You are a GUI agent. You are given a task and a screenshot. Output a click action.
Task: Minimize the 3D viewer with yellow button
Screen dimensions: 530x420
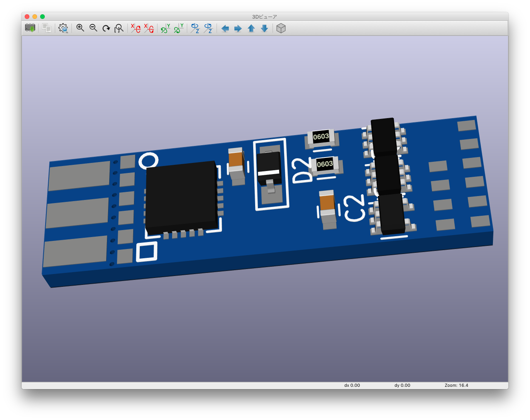coord(35,17)
